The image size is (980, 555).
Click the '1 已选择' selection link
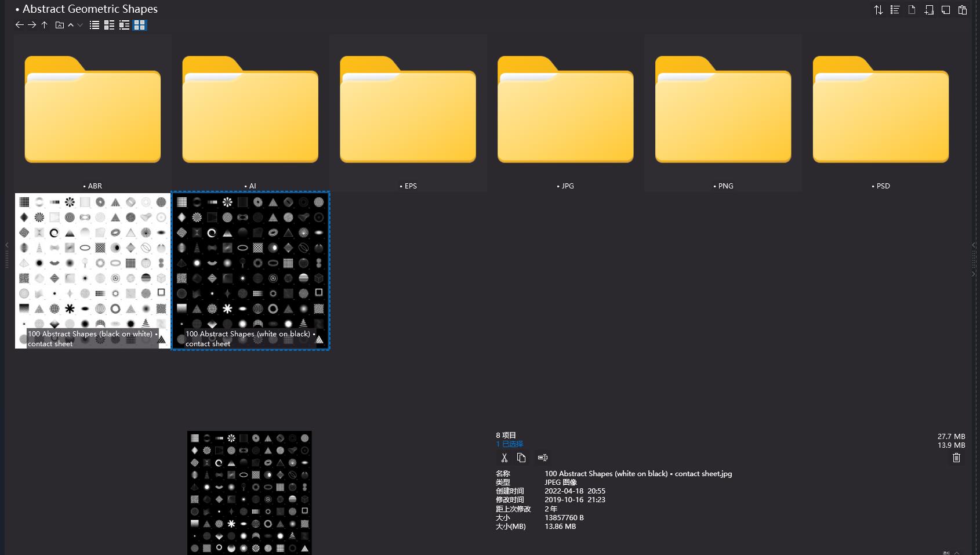point(509,444)
